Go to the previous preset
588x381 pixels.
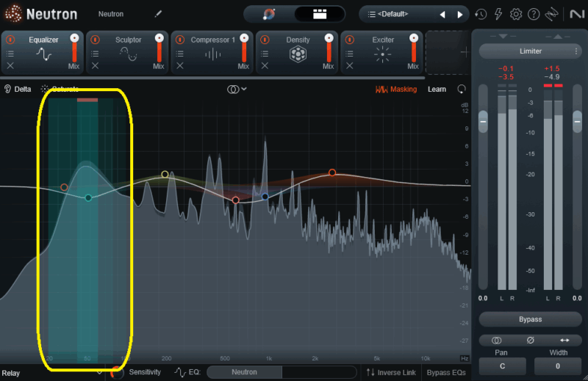pyautogui.click(x=442, y=15)
